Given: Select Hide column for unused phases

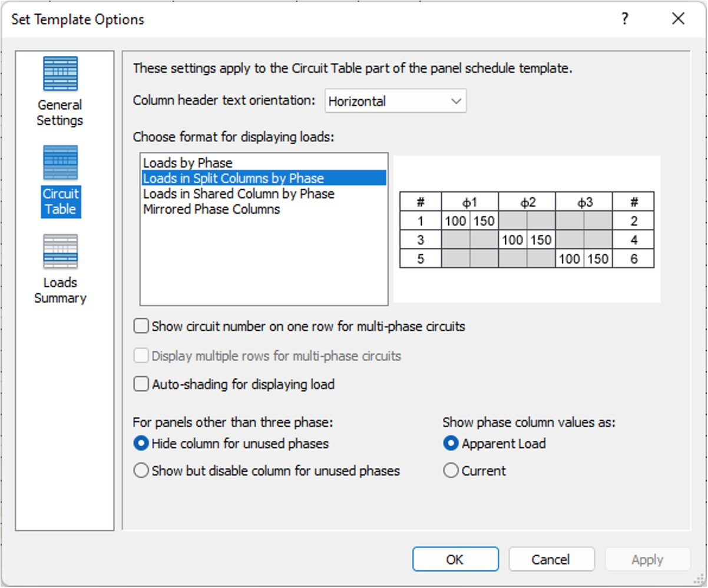Looking at the screenshot, I should coord(141,443).
